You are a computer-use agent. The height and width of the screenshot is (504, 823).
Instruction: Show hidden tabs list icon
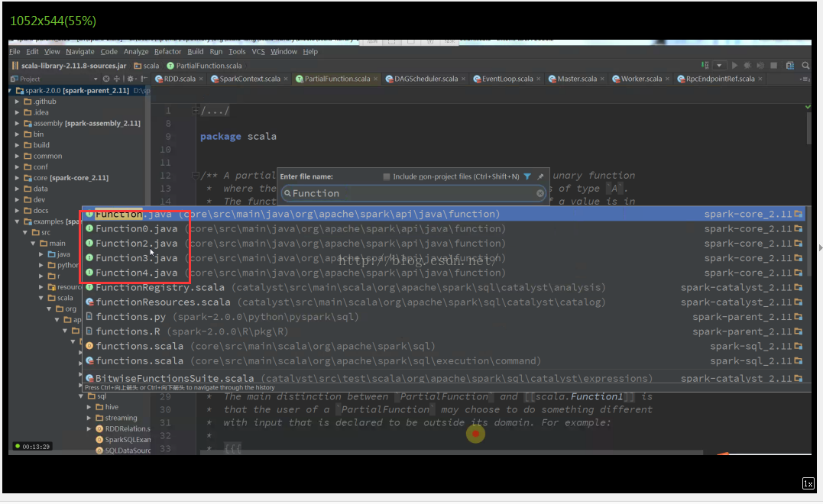point(804,79)
